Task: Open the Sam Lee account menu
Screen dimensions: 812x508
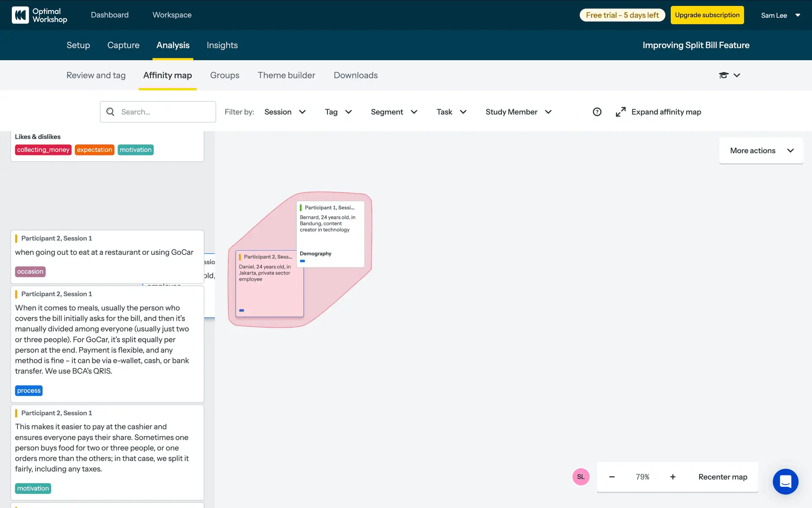Action: (780, 15)
